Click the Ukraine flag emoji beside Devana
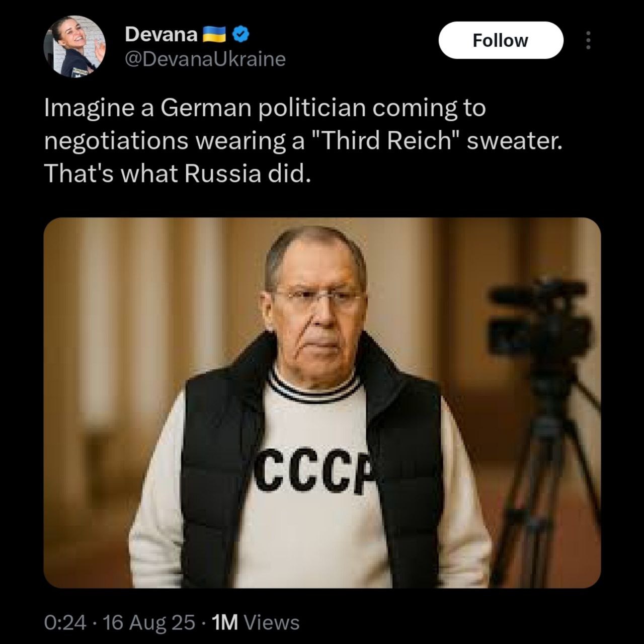This screenshot has width=644, height=644. pyautogui.click(x=215, y=34)
